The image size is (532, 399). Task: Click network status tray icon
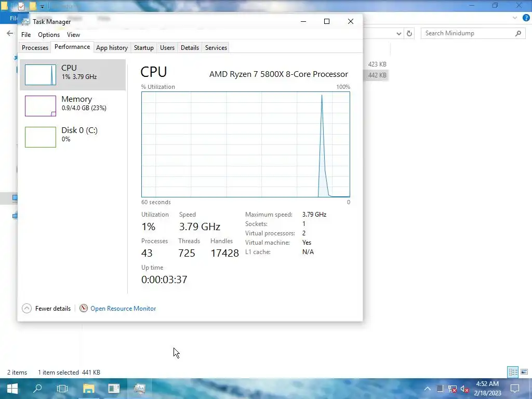(453, 389)
